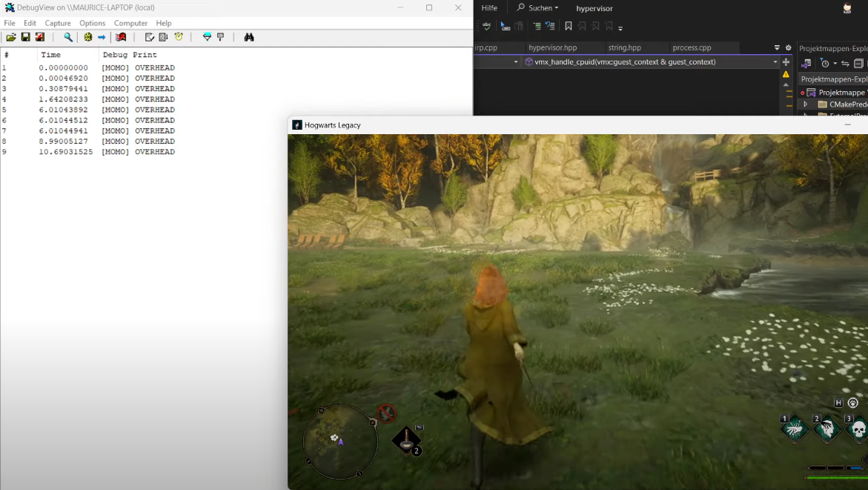Toggle Pass-Through blue arrow icon
Viewport: 868px width, 490px height.
[x=102, y=37]
